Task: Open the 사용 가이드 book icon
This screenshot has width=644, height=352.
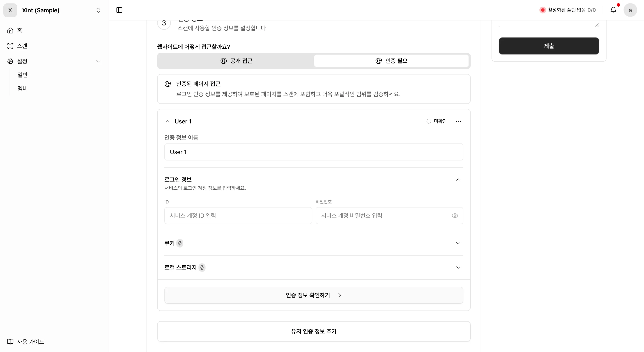Action: click(x=10, y=342)
